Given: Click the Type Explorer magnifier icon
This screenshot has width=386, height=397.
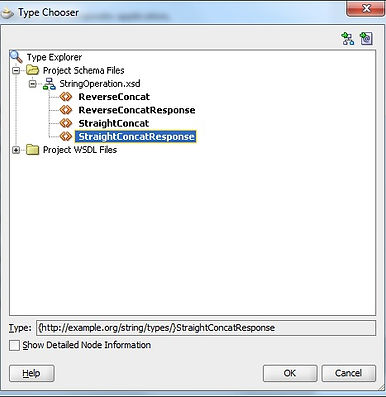Looking at the screenshot, I should click(x=16, y=56).
